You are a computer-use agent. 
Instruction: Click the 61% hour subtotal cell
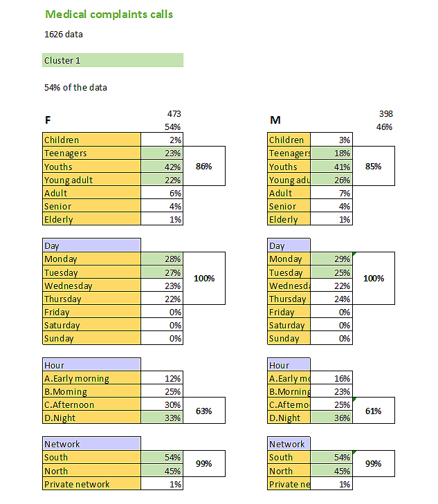tap(373, 411)
